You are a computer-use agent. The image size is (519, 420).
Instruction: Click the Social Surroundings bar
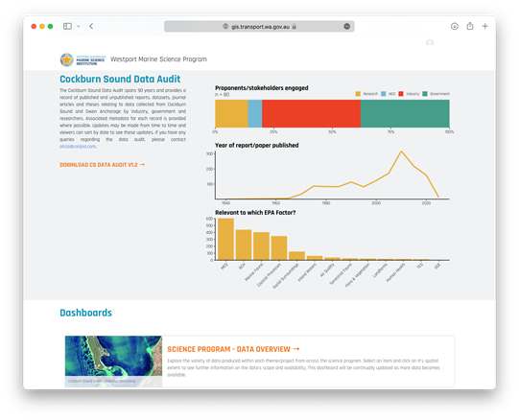(296, 255)
